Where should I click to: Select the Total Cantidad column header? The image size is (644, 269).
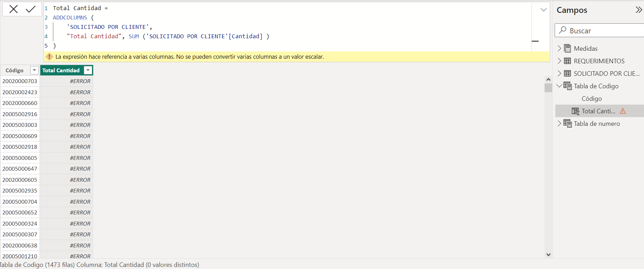pyautogui.click(x=61, y=70)
